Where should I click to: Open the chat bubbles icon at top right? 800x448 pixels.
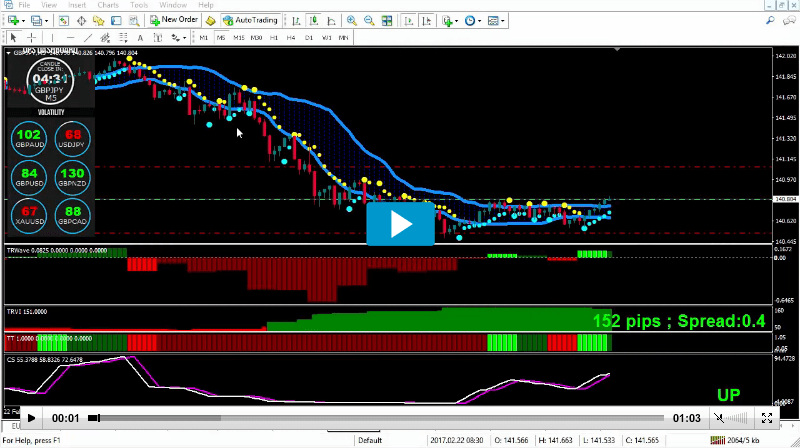click(789, 20)
